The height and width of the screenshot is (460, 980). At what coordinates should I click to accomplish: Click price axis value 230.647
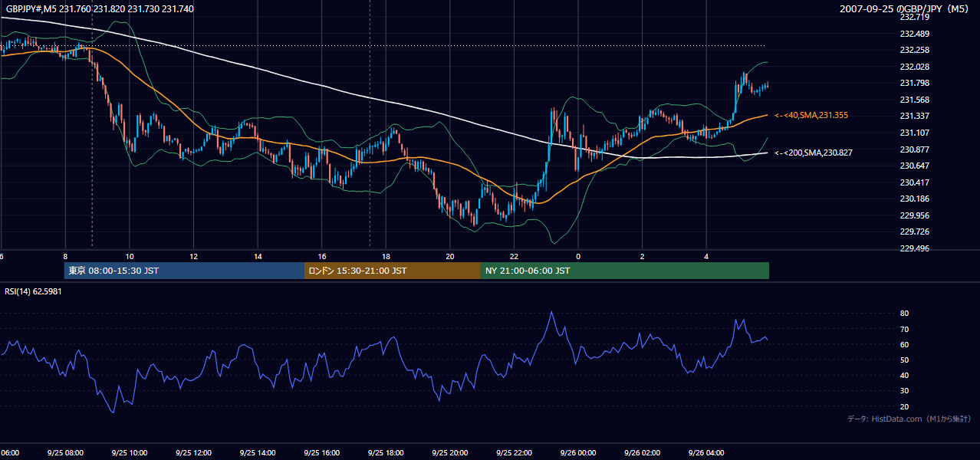914,166
